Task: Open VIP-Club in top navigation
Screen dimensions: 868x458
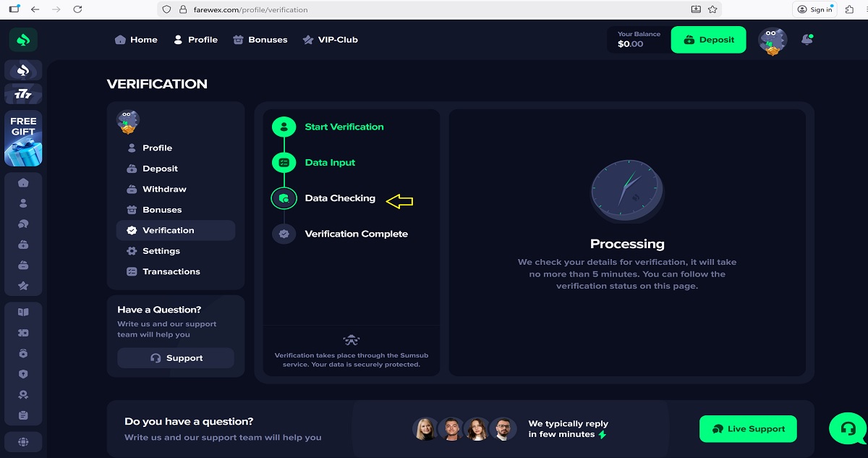Action: pos(330,40)
